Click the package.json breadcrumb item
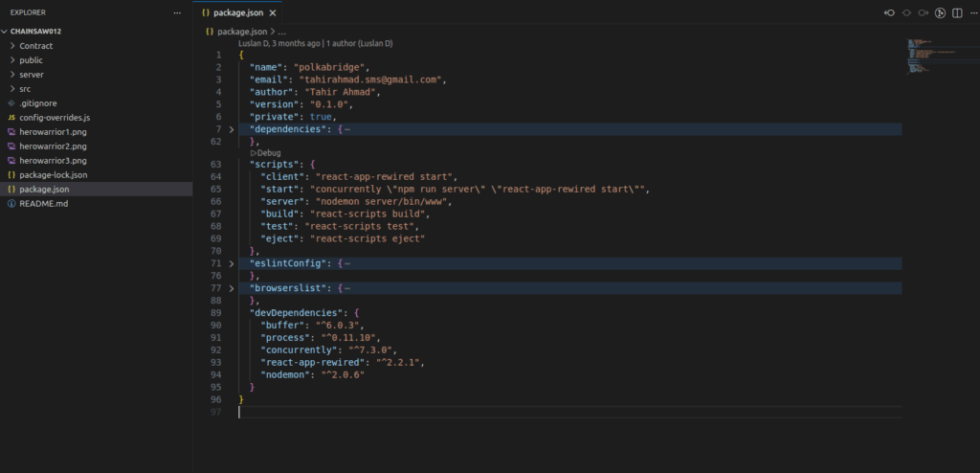 tap(239, 32)
